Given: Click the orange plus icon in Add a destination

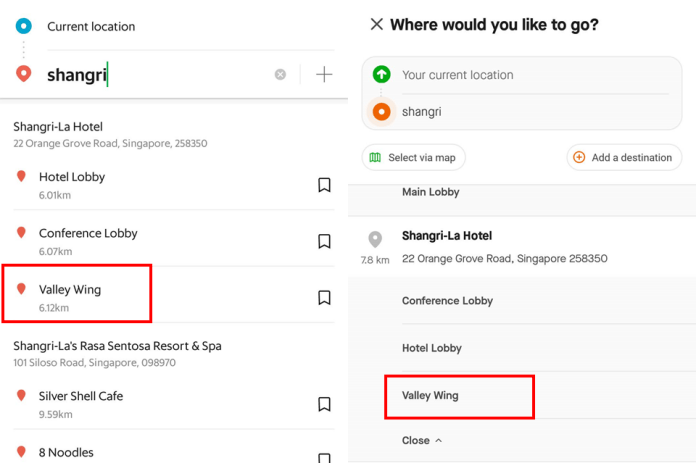Looking at the screenshot, I should tap(579, 157).
